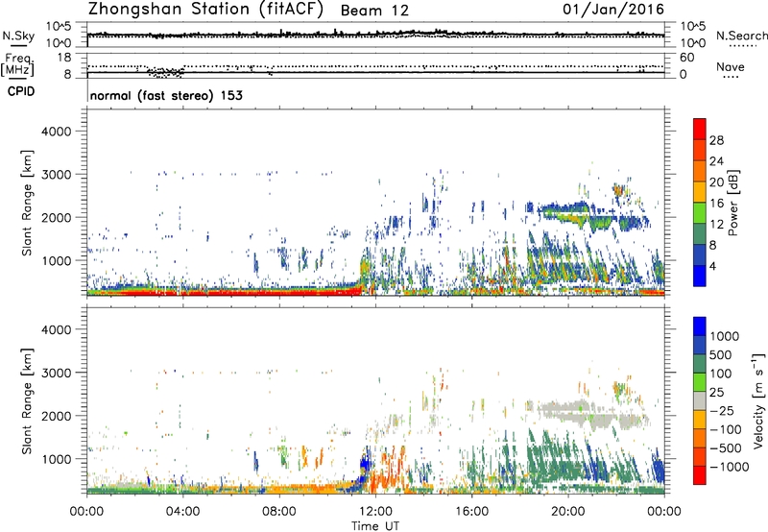Click the "04:00" time tick label
The height and width of the screenshot is (532, 768).
click(182, 512)
